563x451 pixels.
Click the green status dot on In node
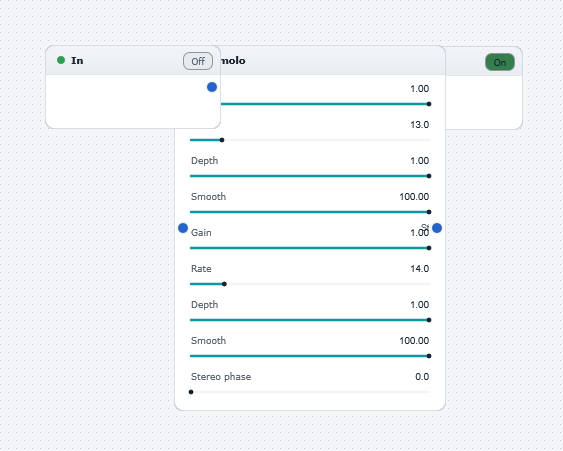[x=61, y=60]
